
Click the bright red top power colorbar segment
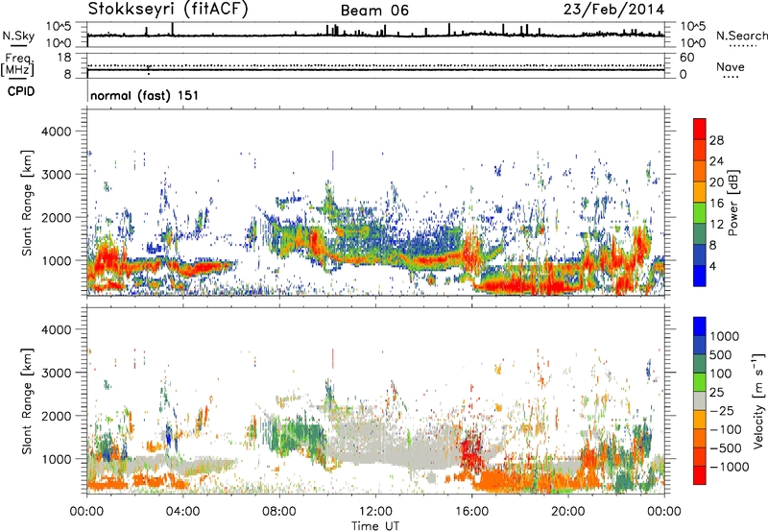[x=700, y=129]
